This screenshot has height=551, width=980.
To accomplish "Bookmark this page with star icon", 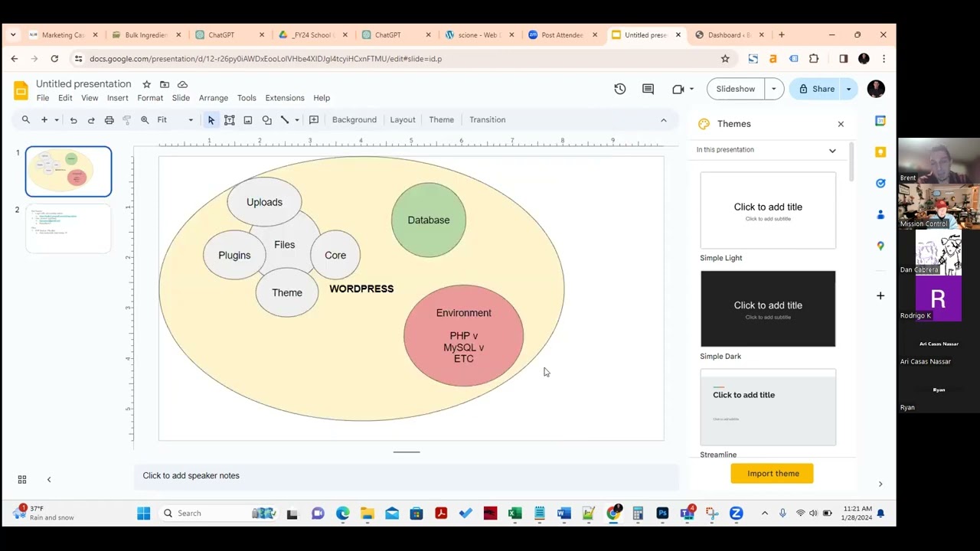I will coord(725,59).
